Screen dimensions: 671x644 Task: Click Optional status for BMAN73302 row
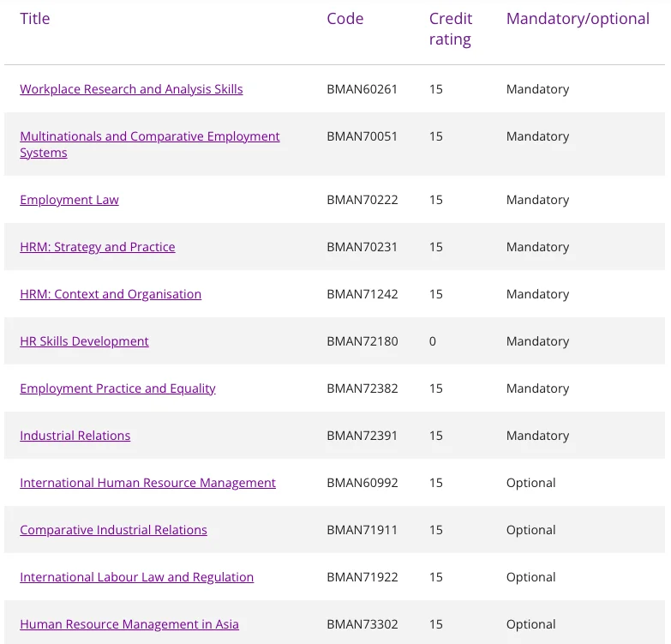tap(531, 624)
